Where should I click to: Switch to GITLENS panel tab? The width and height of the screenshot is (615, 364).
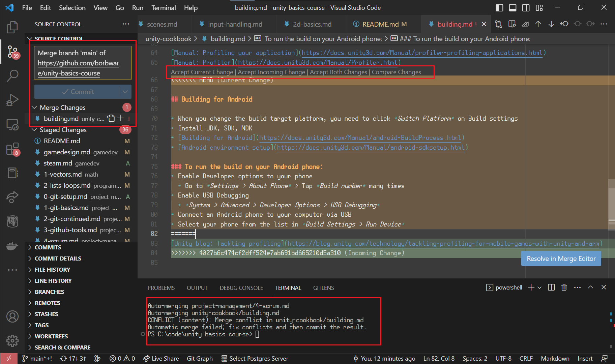point(323,288)
